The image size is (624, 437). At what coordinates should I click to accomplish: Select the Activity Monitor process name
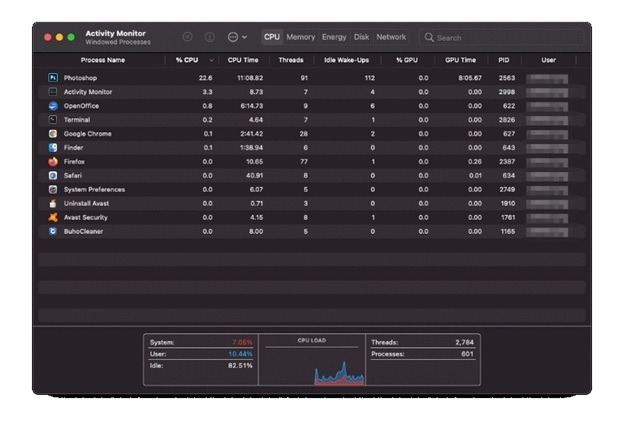coord(88,92)
